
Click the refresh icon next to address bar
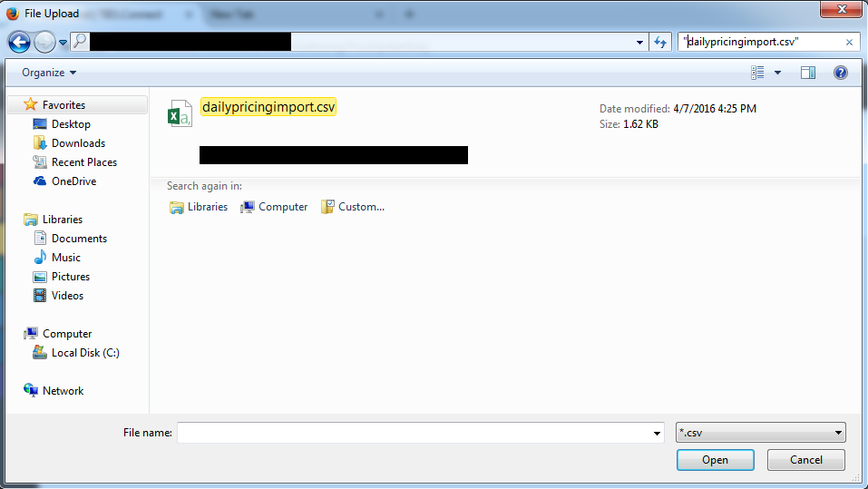click(661, 42)
